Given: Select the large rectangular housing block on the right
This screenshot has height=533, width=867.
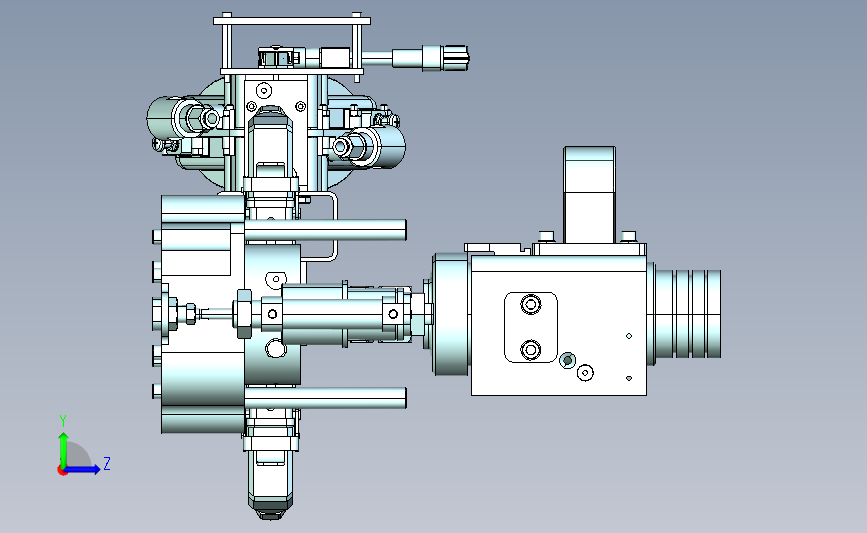Looking at the screenshot, I should point(558,325).
